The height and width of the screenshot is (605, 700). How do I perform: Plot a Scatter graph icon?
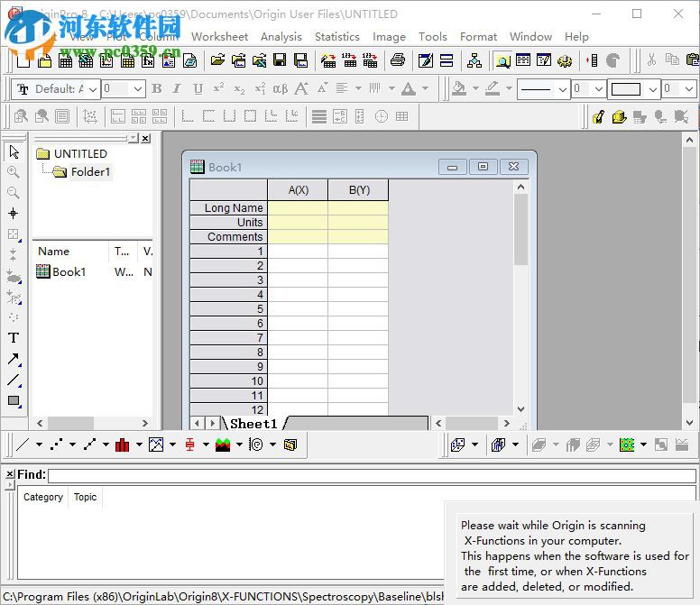[56, 445]
